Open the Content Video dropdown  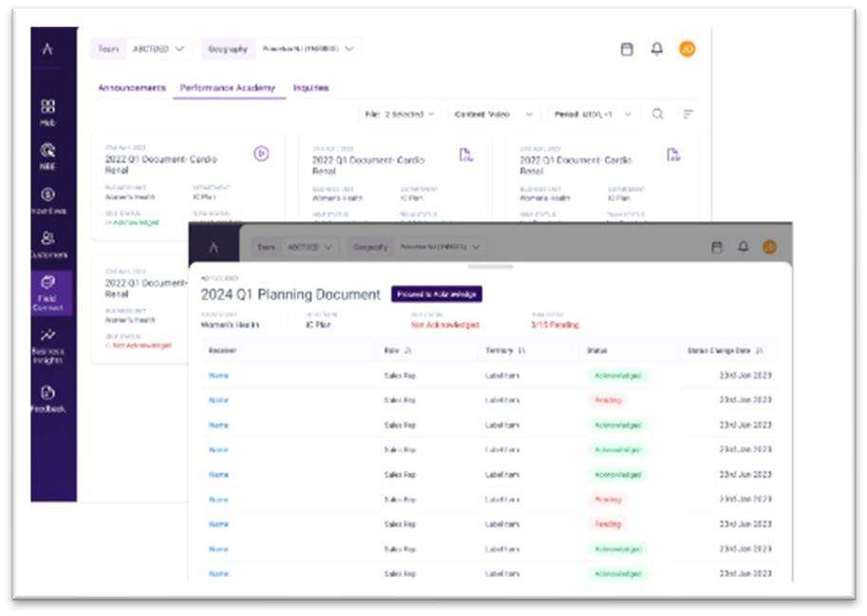[x=494, y=114]
